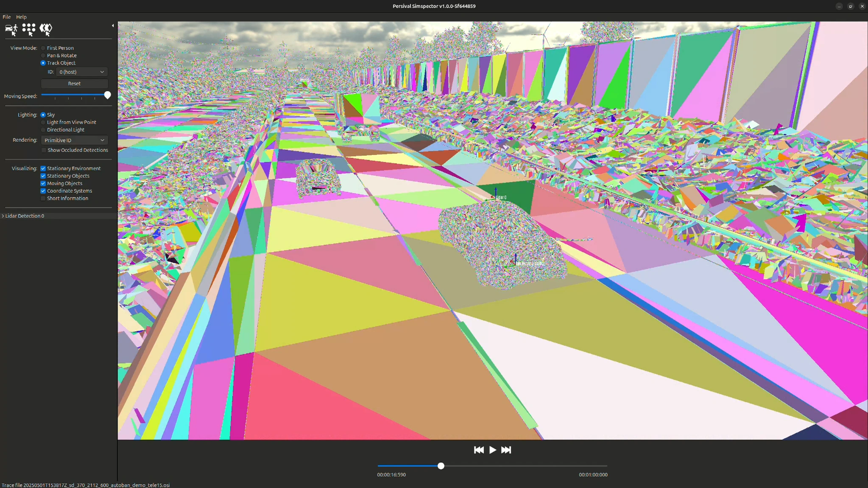
Task: Toggle Short Information checkbox
Action: pyautogui.click(x=43, y=199)
